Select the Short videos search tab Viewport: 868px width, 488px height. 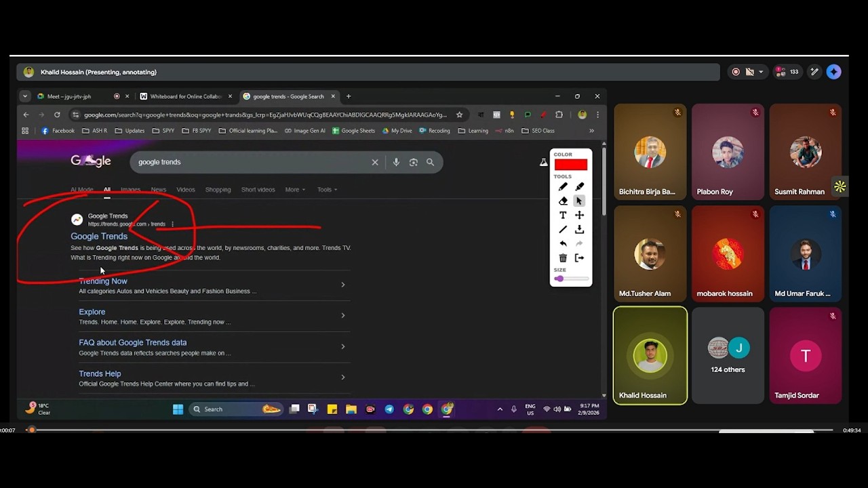point(258,190)
